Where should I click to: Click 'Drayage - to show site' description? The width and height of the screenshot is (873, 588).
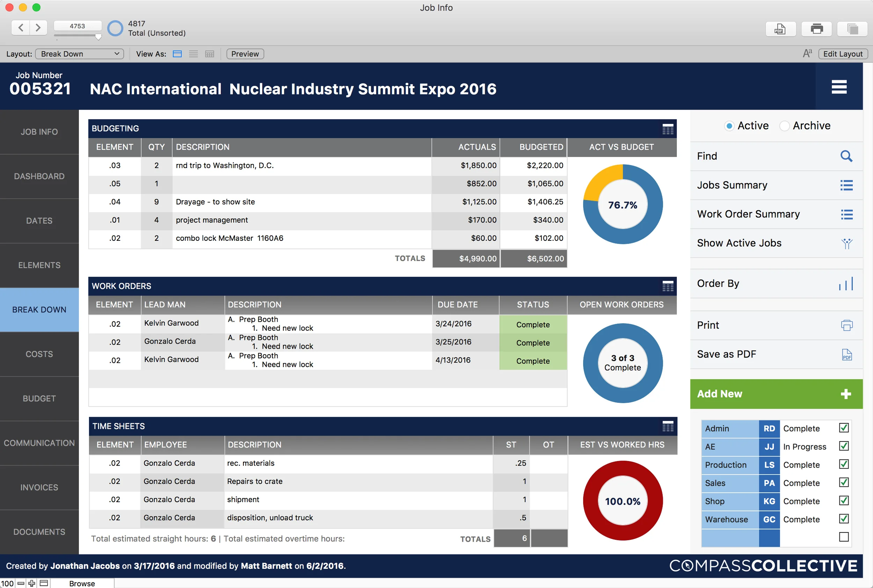pos(215,202)
